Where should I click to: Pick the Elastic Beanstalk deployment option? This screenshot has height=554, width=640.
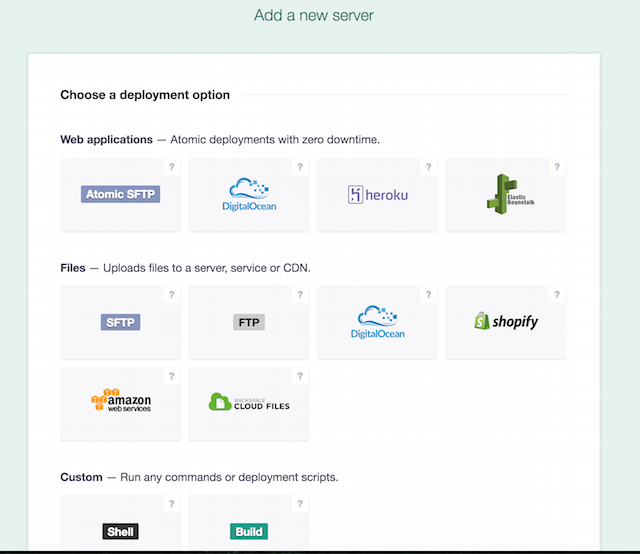pyautogui.click(x=506, y=195)
